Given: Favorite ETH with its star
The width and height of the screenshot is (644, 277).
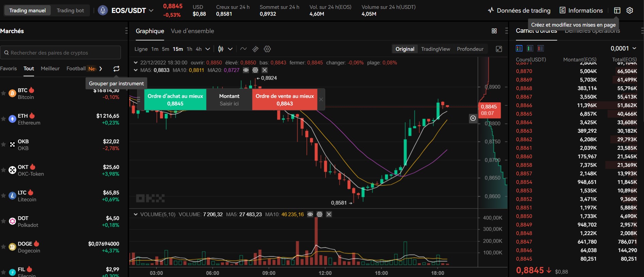Looking at the screenshot, I should point(3,119).
